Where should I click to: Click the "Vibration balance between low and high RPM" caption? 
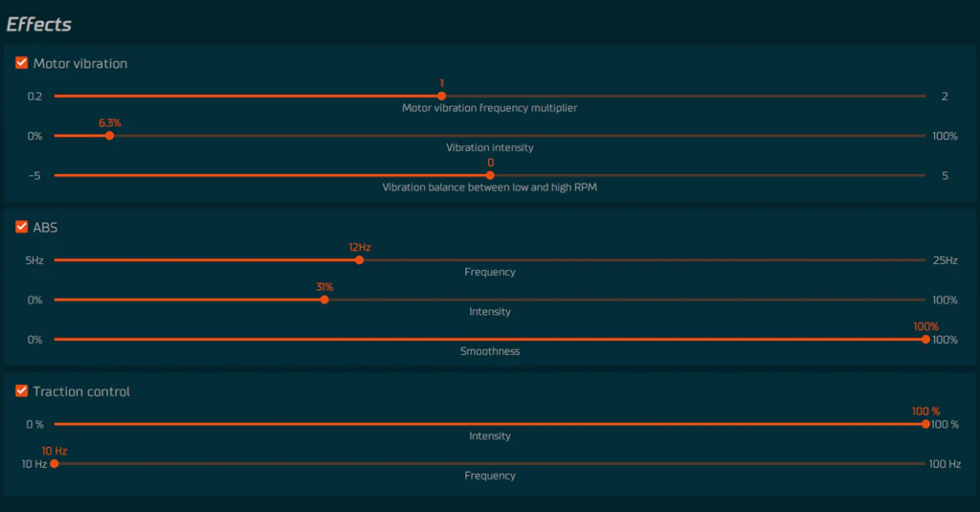click(490, 188)
